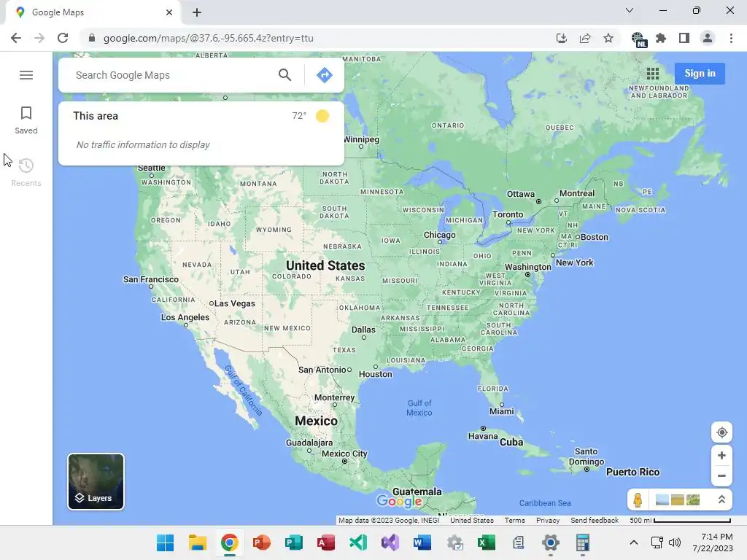The height and width of the screenshot is (560, 747).
Task: Share this page icon
Action: click(585, 38)
